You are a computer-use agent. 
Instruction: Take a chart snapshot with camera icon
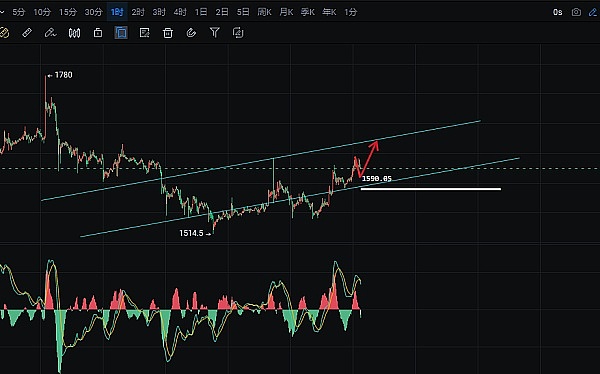pos(576,12)
